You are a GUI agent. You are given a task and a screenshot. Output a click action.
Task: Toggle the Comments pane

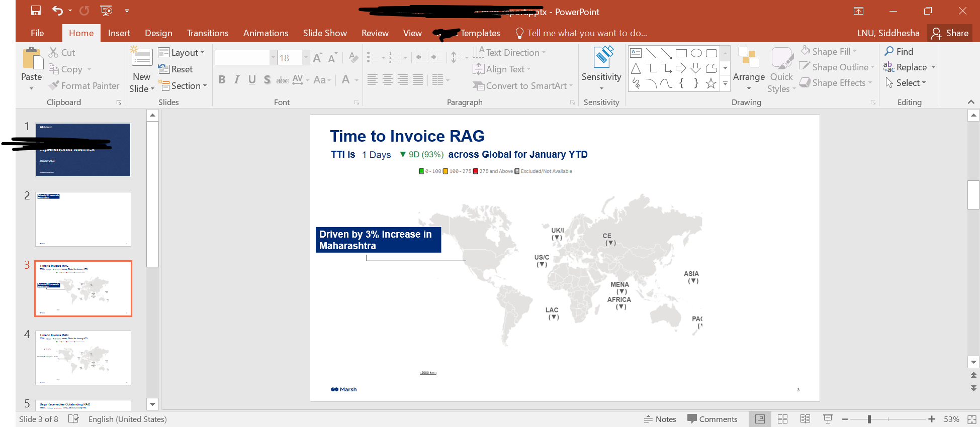pyautogui.click(x=712, y=419)
